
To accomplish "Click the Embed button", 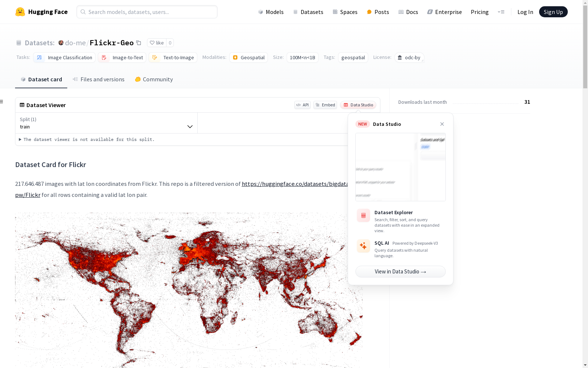I will pyautogui.click(x=325, y=105).
